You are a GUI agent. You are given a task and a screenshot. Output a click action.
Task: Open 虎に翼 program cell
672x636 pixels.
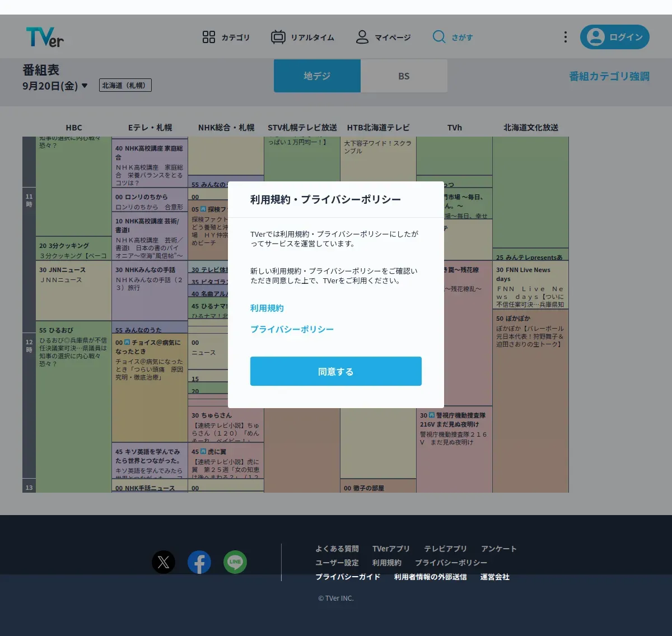(x=226, y=461)
